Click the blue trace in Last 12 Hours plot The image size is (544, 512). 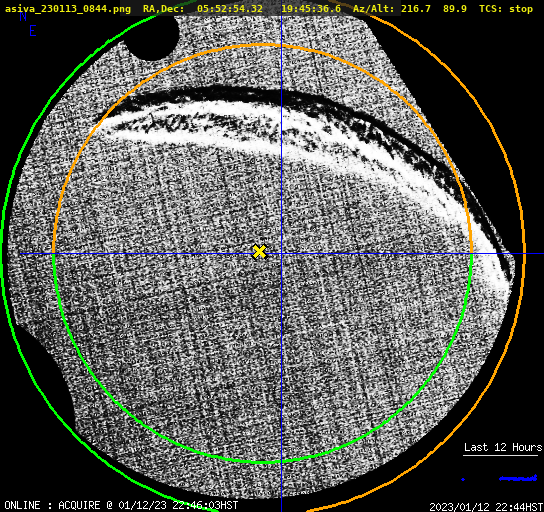518,479
